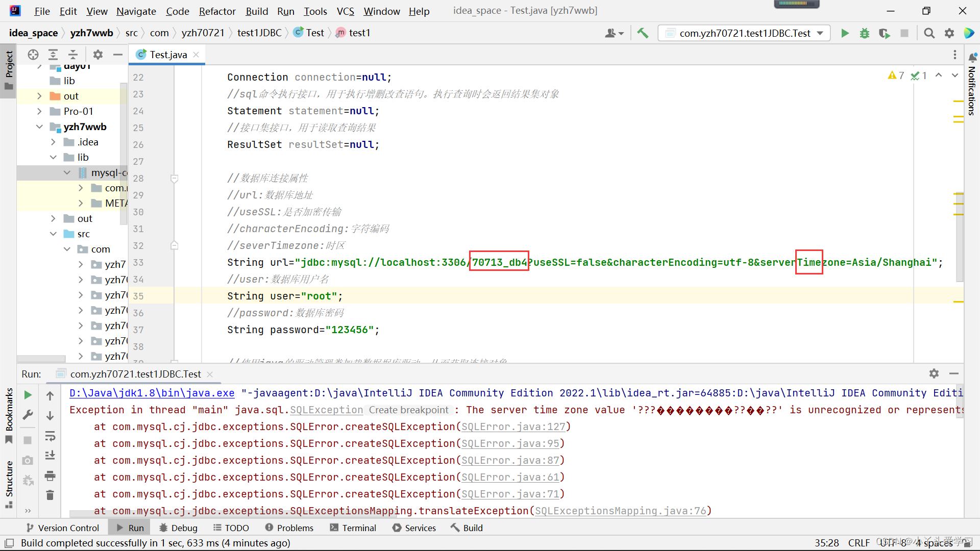Go to previous highlighted error arrow
This screenshot has width=980, height=551.
point(939,76)
